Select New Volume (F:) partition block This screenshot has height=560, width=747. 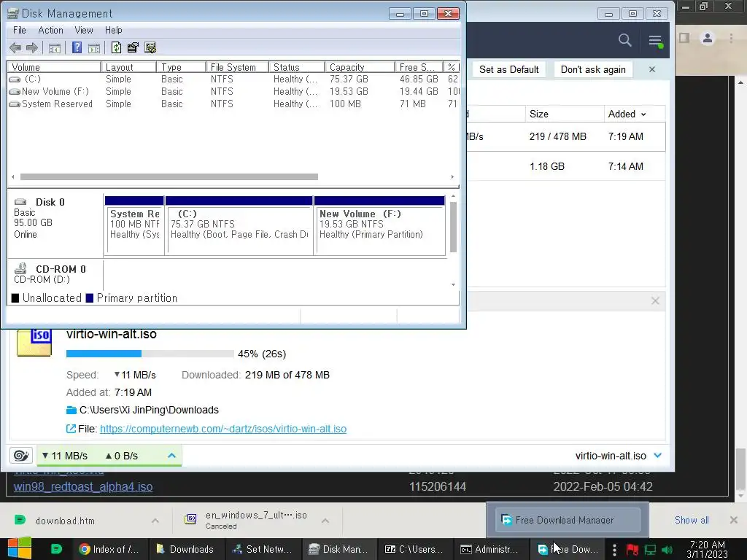(x=379, y=225)
